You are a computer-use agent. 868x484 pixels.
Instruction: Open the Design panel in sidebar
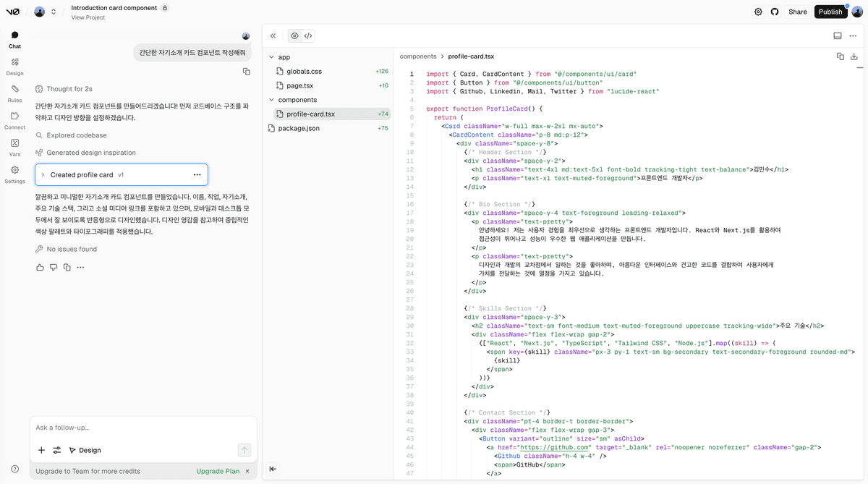[14, 66]
